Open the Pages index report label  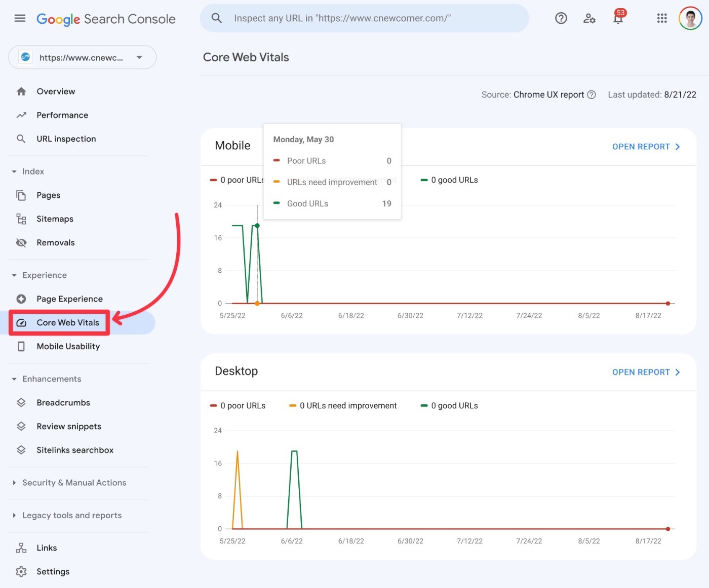tap(49, 195)
